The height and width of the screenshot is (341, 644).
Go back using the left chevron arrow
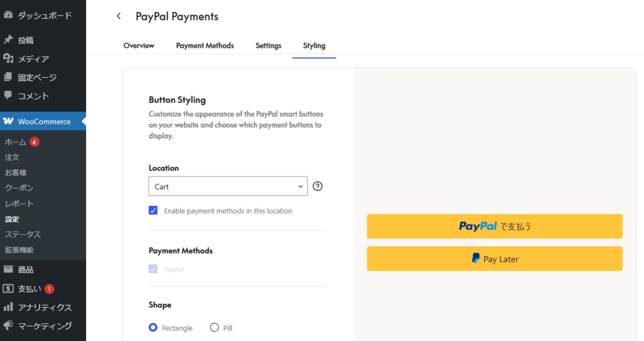click(119, 16)
